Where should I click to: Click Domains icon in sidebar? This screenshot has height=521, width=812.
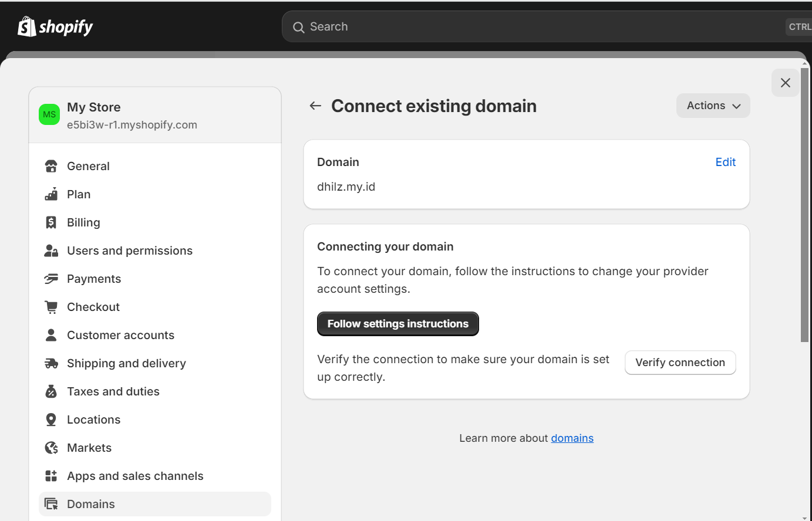coord(51,504)
